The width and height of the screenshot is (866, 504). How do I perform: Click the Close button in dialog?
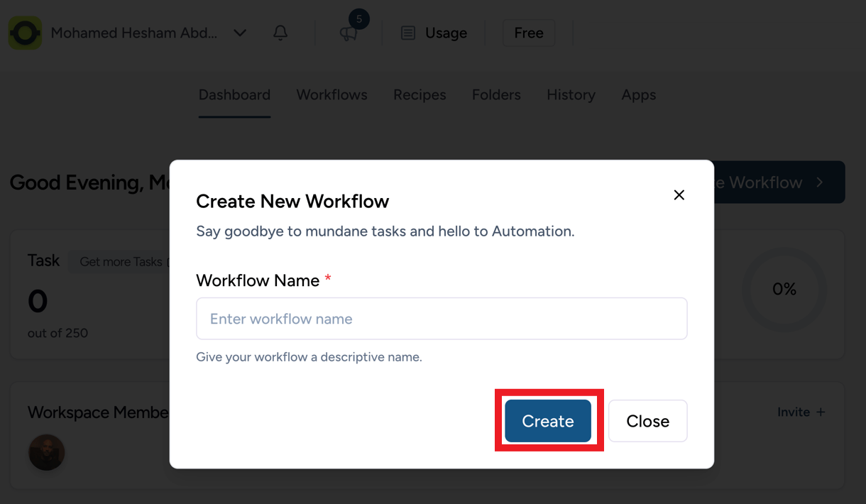click(x=647, y=421)
